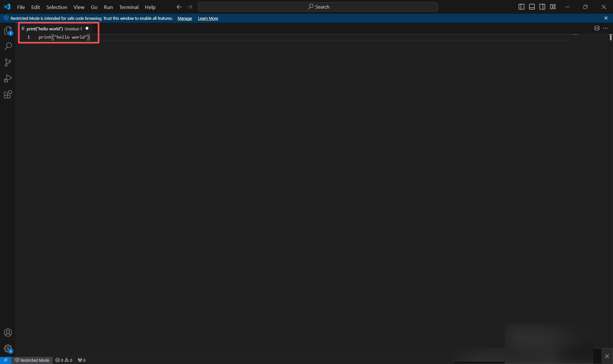This screenshot has height=364, width=613.
Task: Click the remote window indicator in status bar
Action: click(x=5, y=360)
